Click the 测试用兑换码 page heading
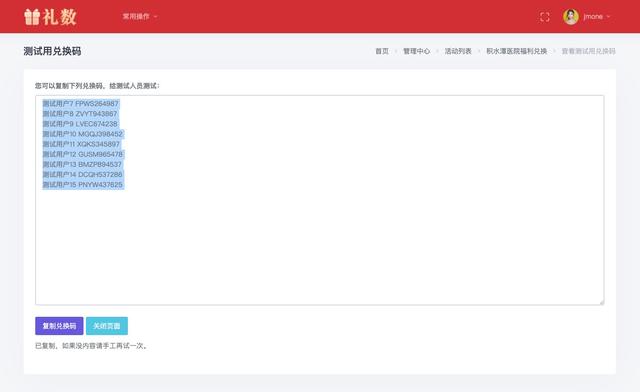 (x=52, y=51)
